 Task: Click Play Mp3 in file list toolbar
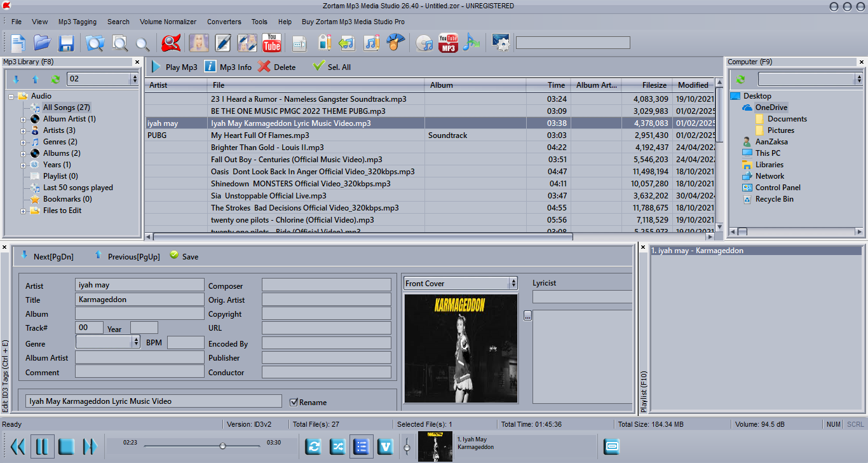pyautogui.click(x=174, y=67)
